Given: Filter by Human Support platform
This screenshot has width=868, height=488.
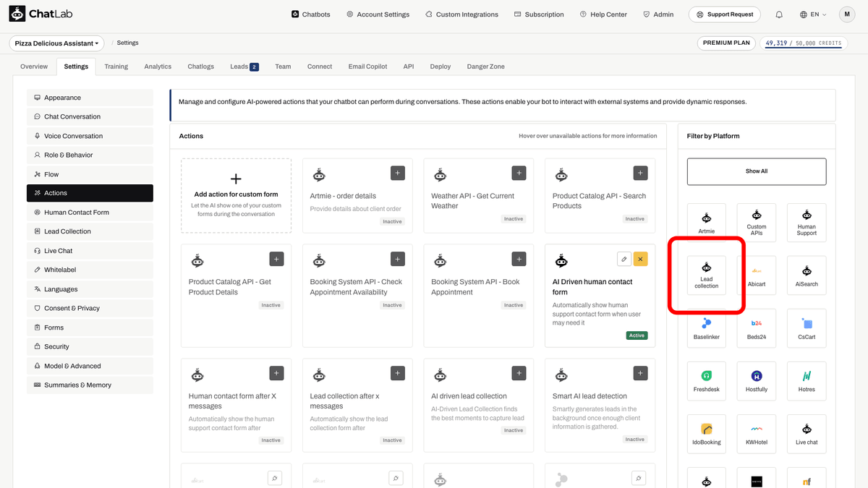Looking at the screenshot, I should pyautogui.click(x=807, y=222).
